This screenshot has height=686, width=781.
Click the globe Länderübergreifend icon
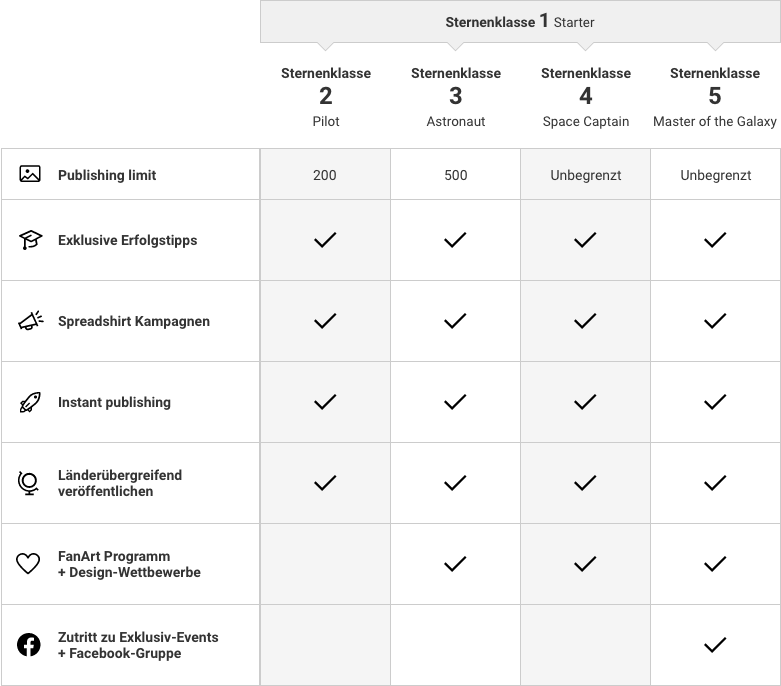(28, 483)
